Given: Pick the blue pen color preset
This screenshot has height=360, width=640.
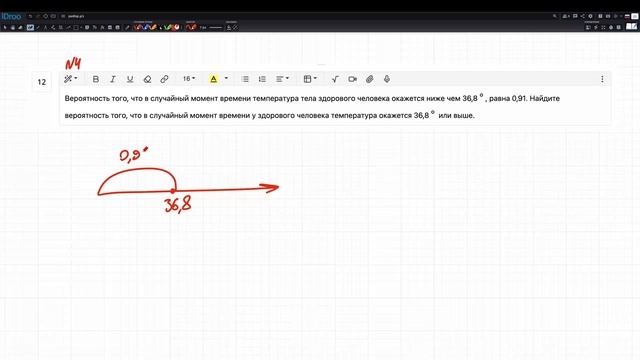Looking at the screenshot, I should click(146, 27).
